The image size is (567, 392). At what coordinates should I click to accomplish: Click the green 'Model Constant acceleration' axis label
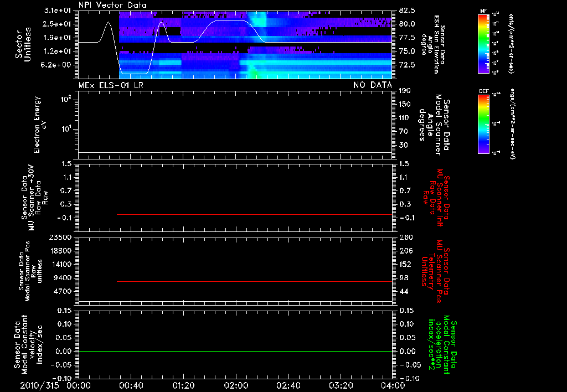[442, 345]
